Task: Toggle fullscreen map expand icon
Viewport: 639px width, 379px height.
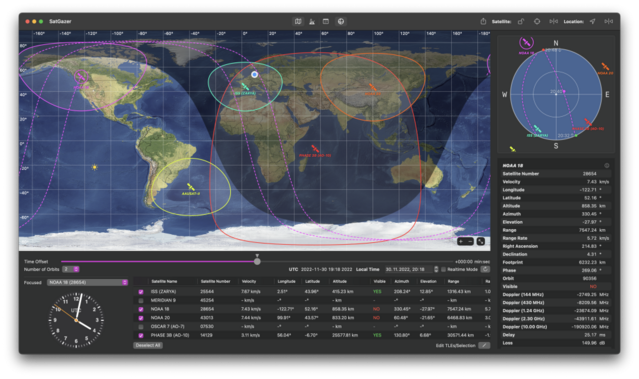Action: point(481,241)
